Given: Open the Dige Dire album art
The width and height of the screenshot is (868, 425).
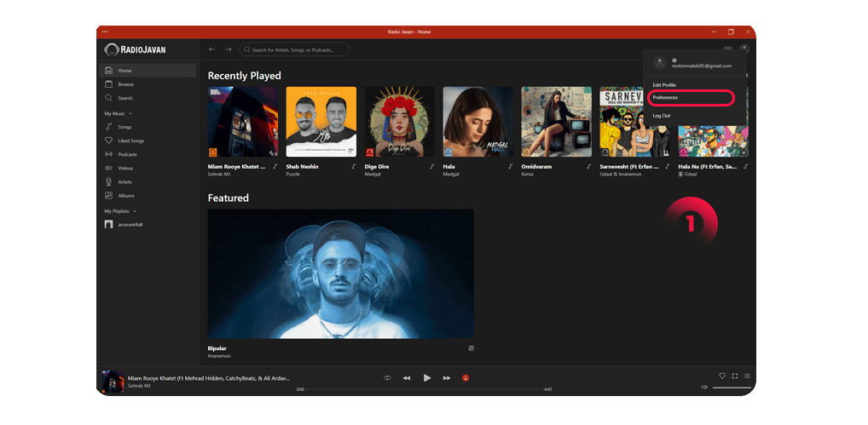Looking at the screenshot, I should (x=400, y=122).
